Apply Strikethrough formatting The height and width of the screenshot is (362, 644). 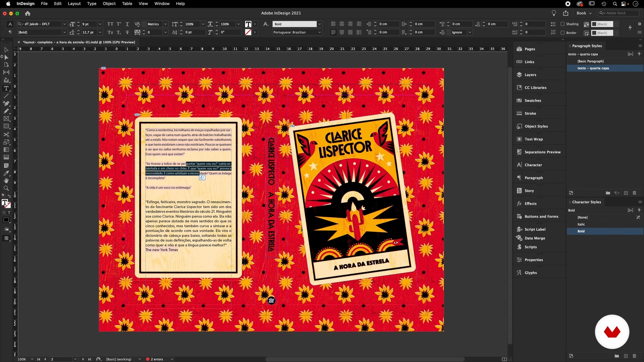tap(127, 33)
